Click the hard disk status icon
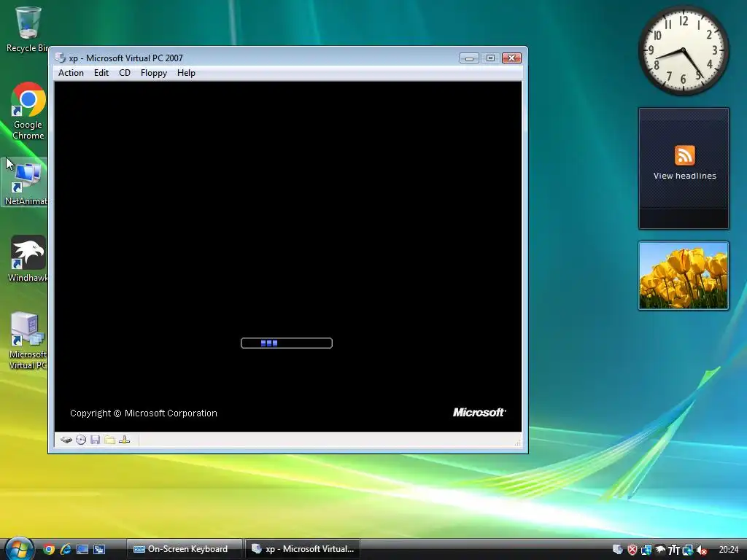 (x=66, y=440)
